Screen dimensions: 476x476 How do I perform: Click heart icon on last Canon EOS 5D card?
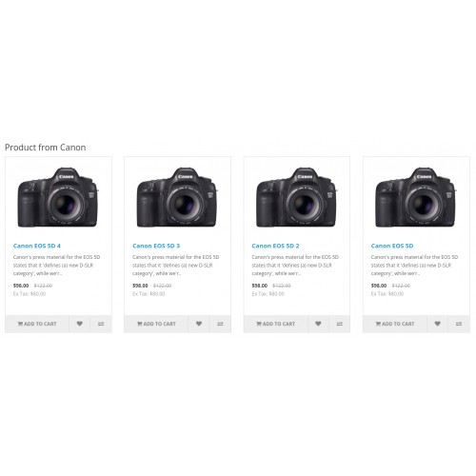coord(438,324)
